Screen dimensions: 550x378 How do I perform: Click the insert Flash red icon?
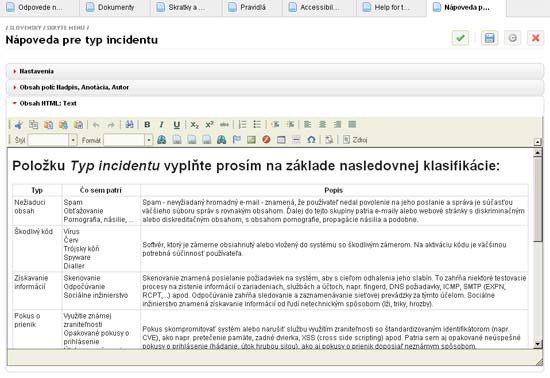click(x=266, y=140)
